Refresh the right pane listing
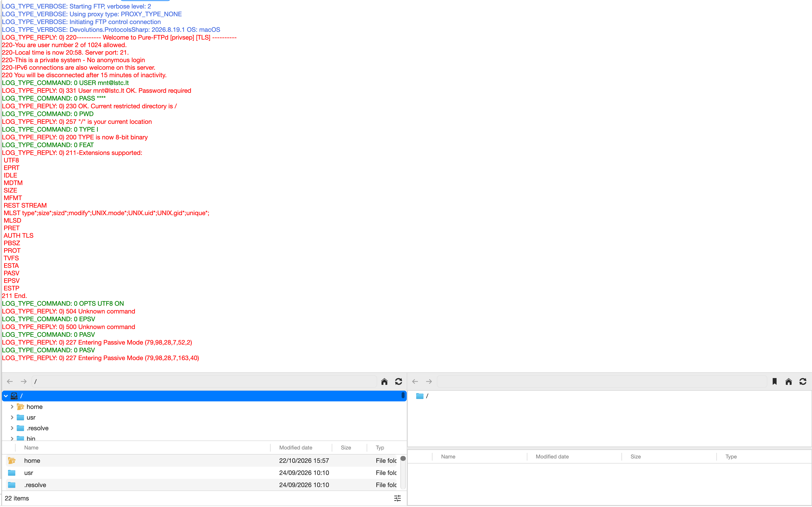Image resolution: width=812 pixels, height=507 pixels. click(803, 382)
